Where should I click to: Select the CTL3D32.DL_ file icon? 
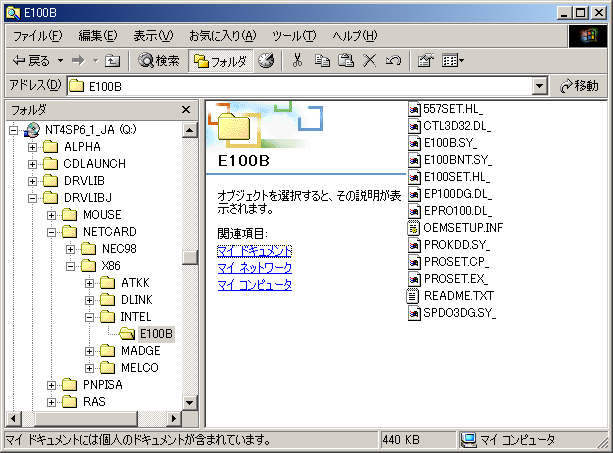tap(414, 126)
